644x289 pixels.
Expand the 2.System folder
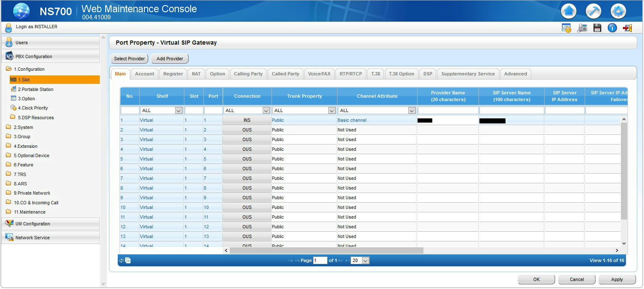19,127
